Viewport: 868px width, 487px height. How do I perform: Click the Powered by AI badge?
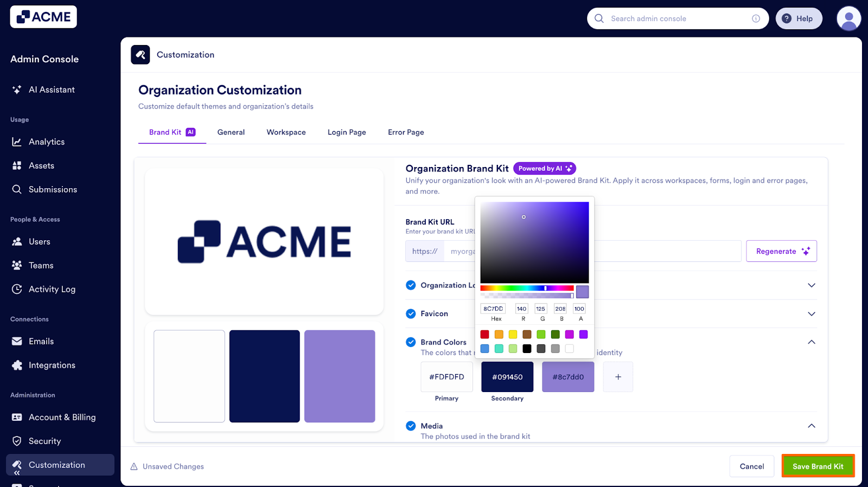(x=545, y=169)
